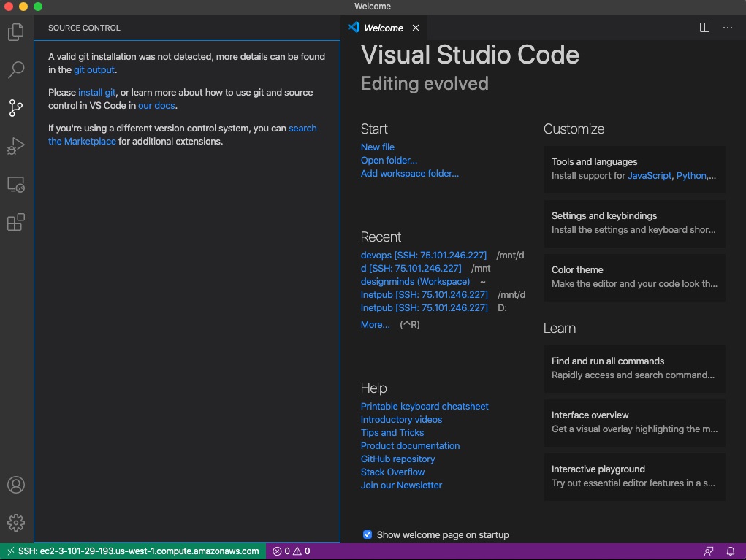Click the Accounts icon
This screenshot has width=746, height=560.
(16, 485)
